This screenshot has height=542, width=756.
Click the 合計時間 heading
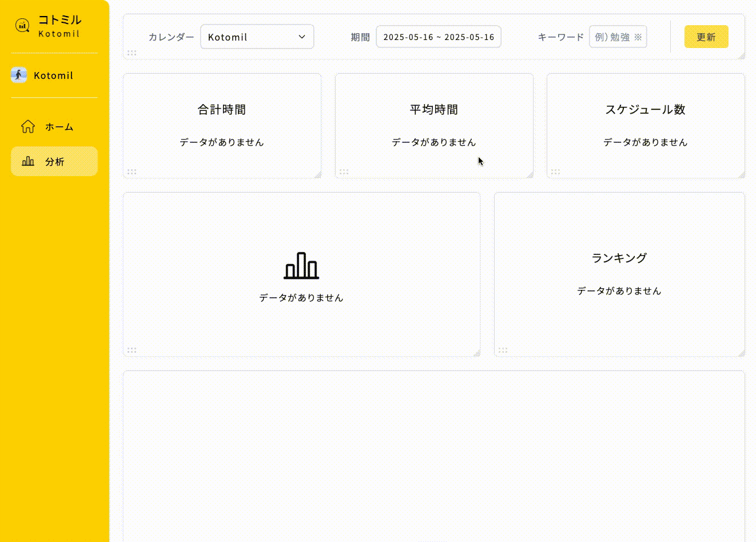pyautogui.click(x=222, y=109)
